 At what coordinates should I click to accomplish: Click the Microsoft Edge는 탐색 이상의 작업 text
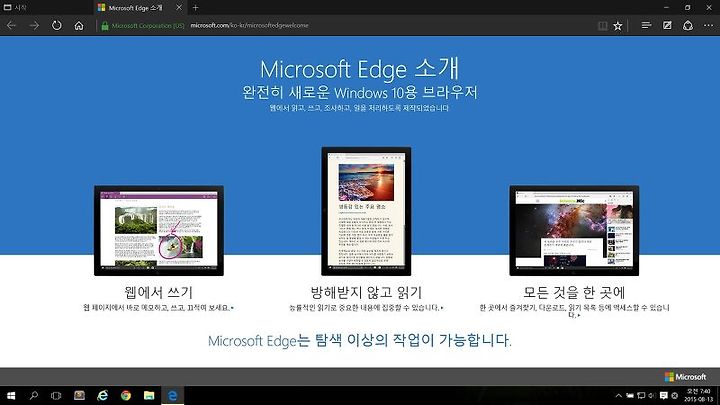(x=360, y=340)
